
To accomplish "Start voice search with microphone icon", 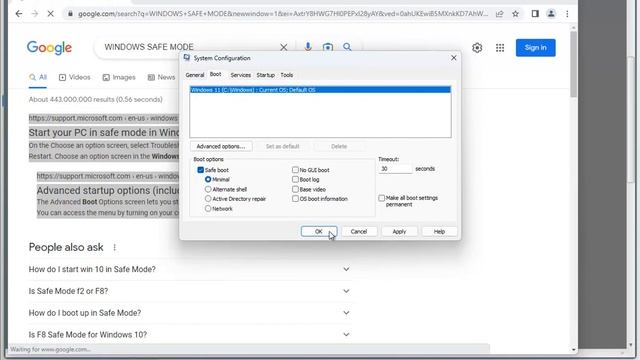I will pos(308,47).
